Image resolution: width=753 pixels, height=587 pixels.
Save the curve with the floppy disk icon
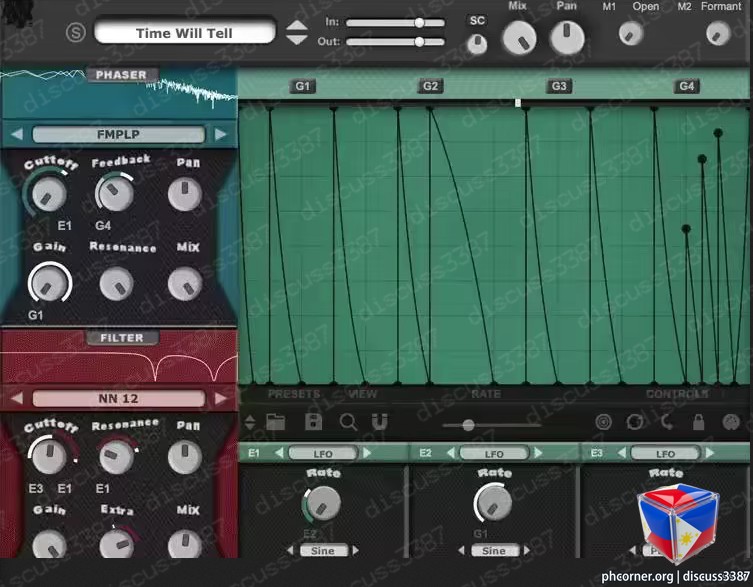coord(314,422)
